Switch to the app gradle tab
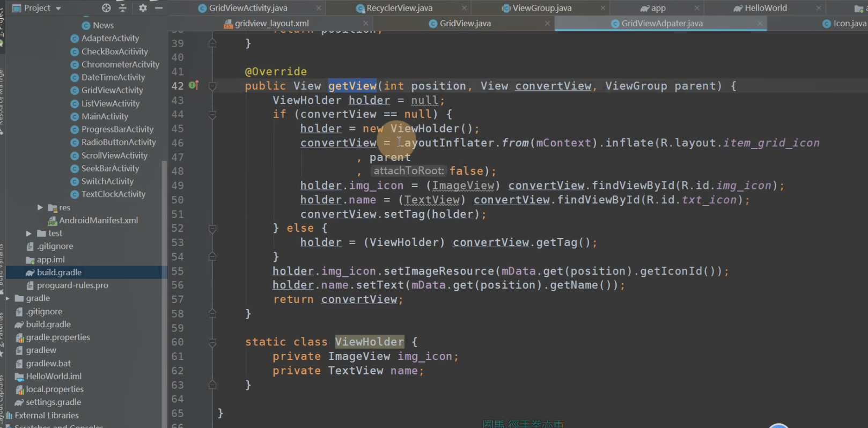Viewport: 868px width, 428px height. point(653,8)
